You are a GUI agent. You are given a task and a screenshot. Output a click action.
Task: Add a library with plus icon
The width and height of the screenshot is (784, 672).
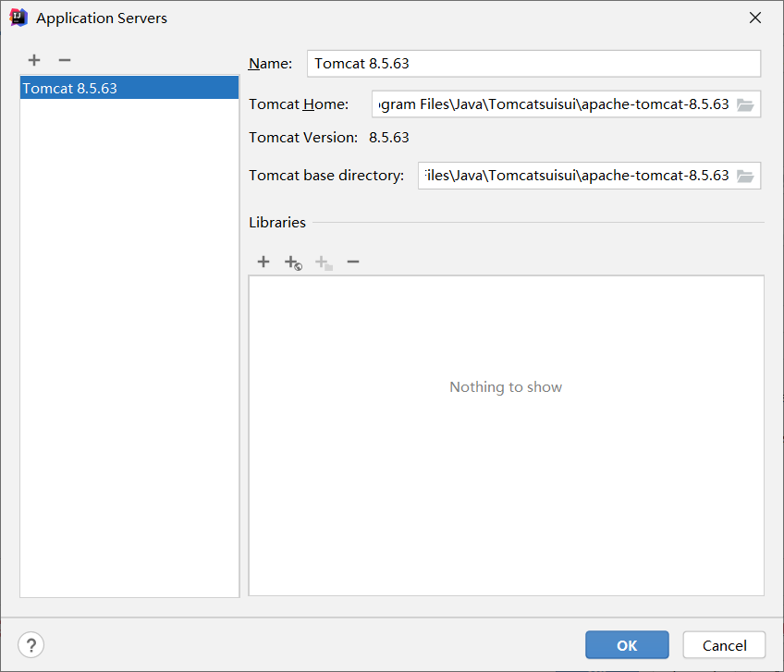coord(263,262)
